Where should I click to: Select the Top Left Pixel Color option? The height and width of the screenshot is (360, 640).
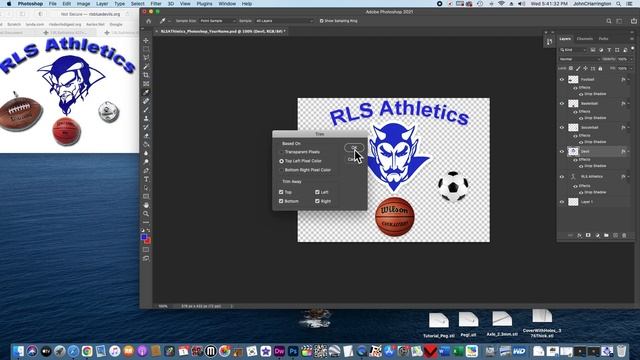[x=281, y=161]
